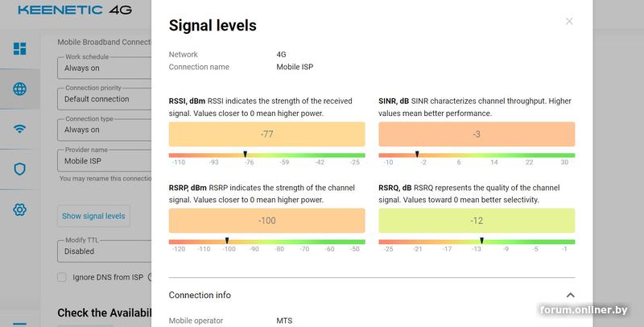Click the Connection info heading
This screenshot has width=644, height=327.
(200, 295)
